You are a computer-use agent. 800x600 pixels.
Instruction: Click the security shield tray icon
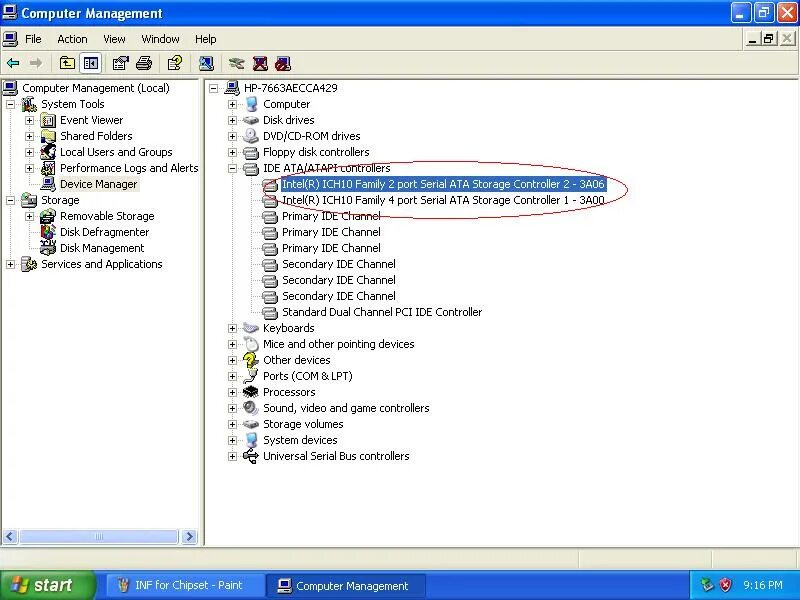(x=725, y=585)
